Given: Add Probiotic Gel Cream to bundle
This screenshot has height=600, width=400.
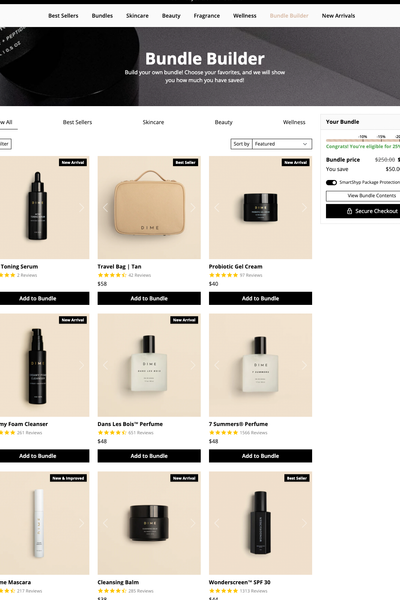Looking at the screenshot, I should click(x=260, y=298).
